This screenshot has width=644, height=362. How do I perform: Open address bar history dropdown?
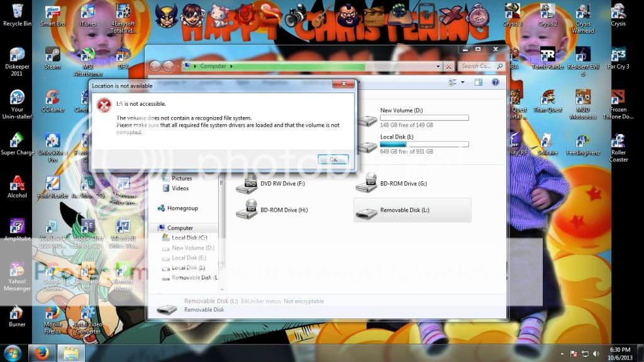438,66
